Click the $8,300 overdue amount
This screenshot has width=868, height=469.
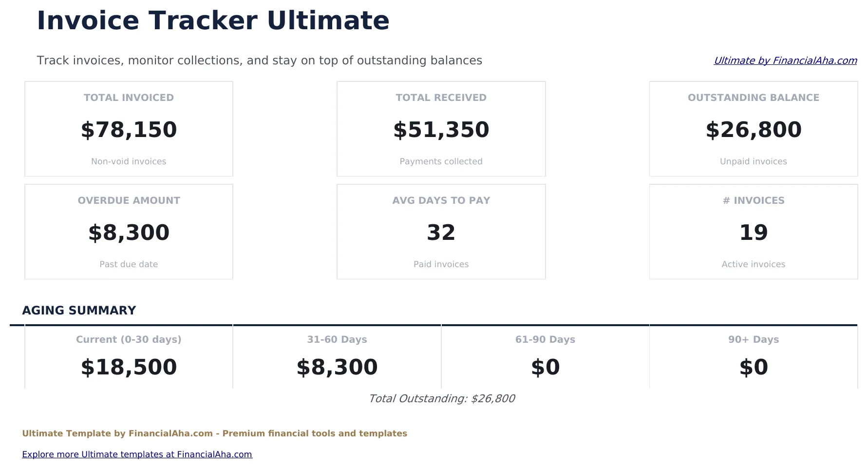(128, 233)
